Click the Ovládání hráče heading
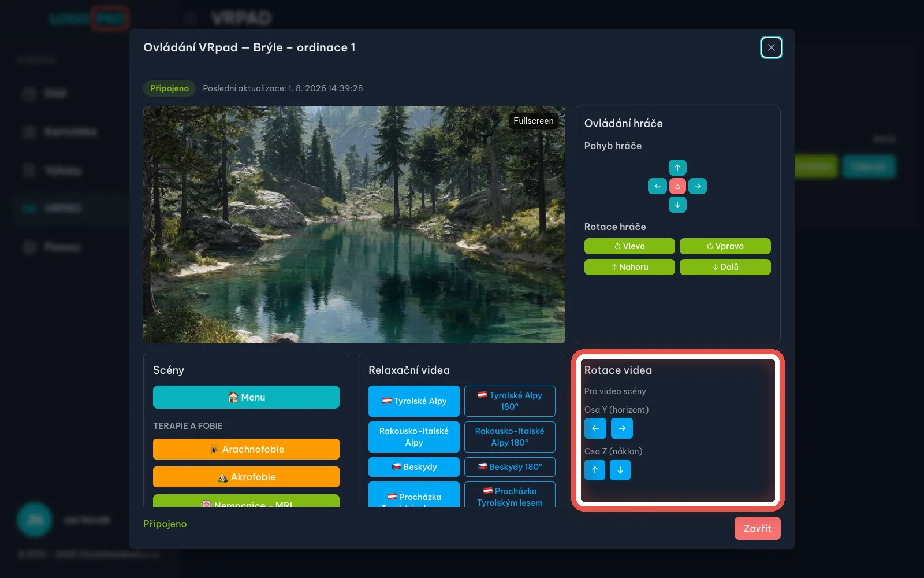Screen dimensions: 924x578 [x=624, y=123]
